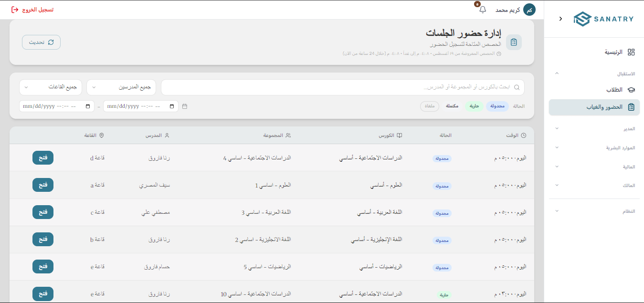Toggle the مكتملة status filter

click(452, 106)
